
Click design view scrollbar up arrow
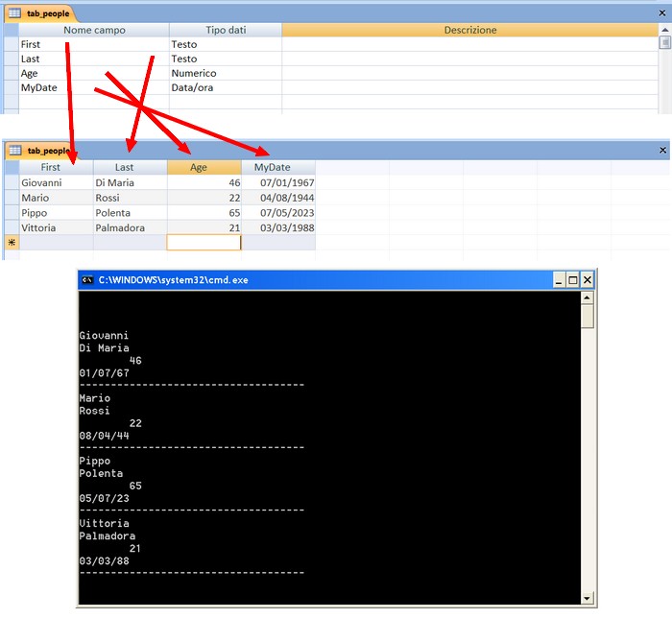[x=664, y=30]
